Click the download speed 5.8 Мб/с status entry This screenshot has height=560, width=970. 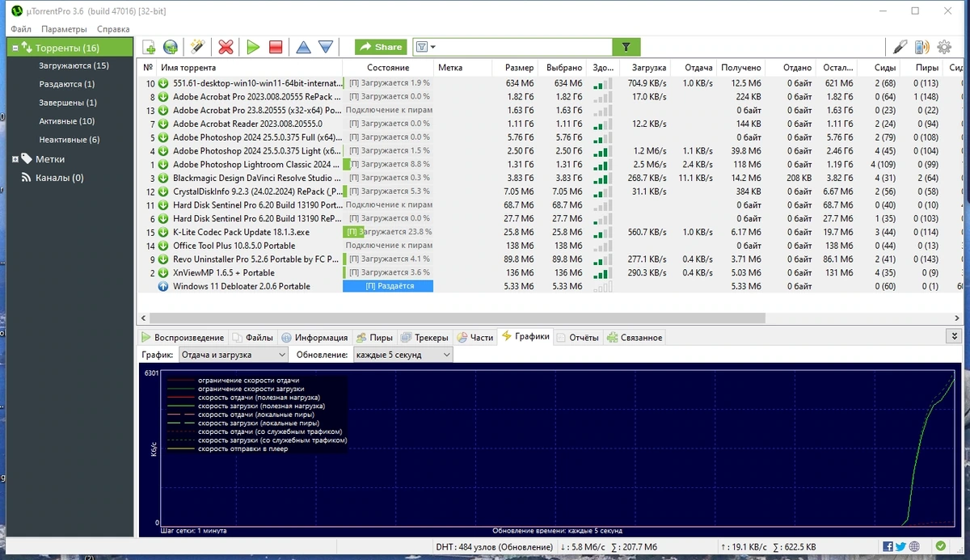pos(582,547)
